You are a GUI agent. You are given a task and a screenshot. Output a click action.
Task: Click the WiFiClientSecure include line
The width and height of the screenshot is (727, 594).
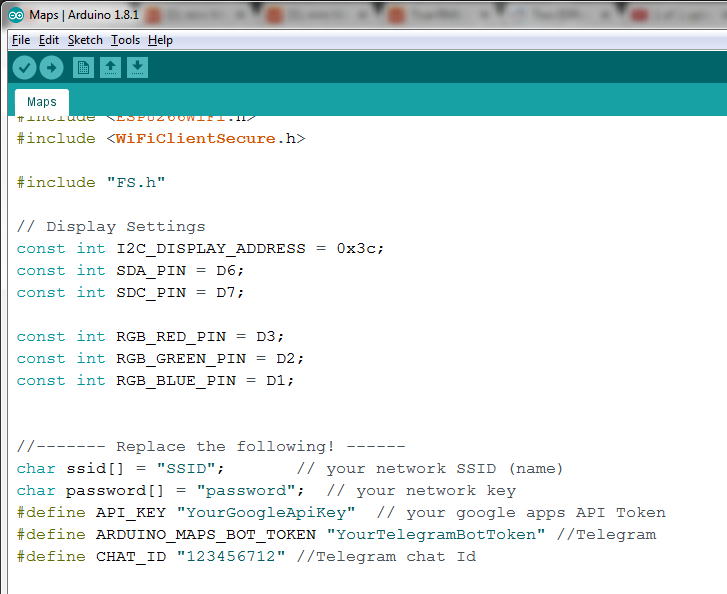pos(161,139)
